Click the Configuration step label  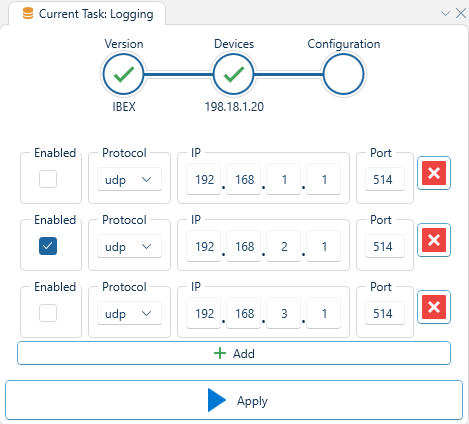[x=344, y=44]
